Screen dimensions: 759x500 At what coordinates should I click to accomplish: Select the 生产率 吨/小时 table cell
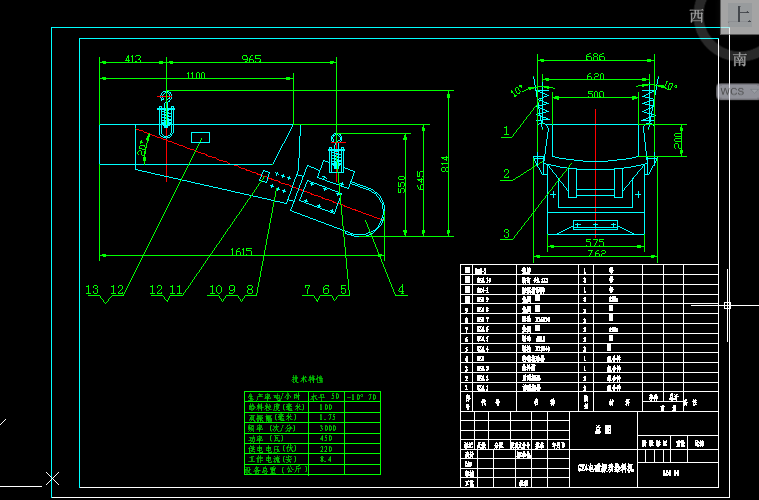pos(276,396)
